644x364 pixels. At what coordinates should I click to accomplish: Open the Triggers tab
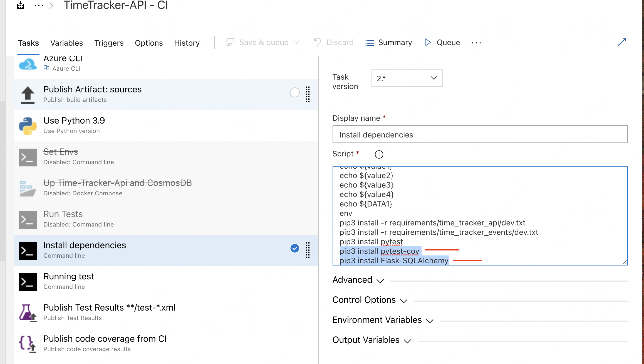coord(109,43)
